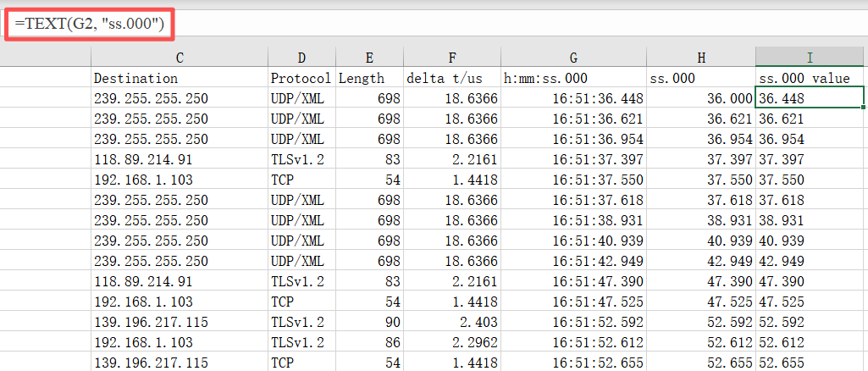The image size is (868, 371).
Task: Select column G header
Action: coord(573,58)
